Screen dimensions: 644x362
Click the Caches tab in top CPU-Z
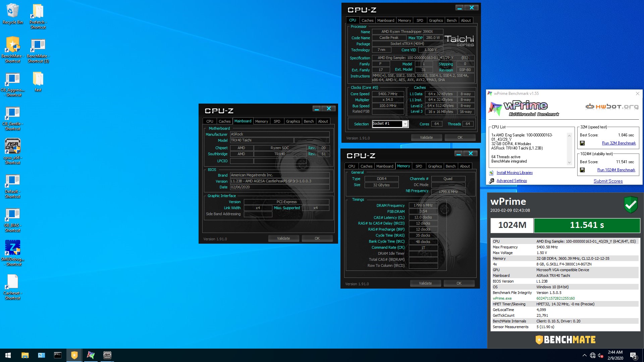pyautogui.click(x=366, y=20)
